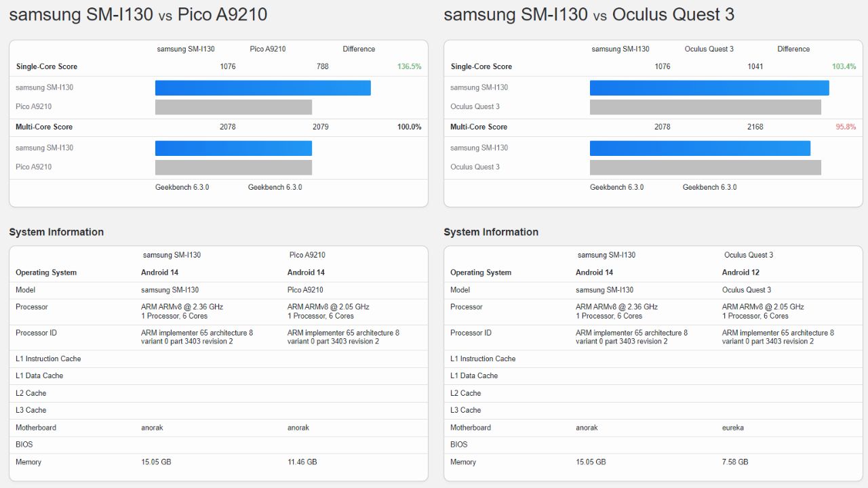
Task: Click the left System Information heading
Action: (56, 232)
